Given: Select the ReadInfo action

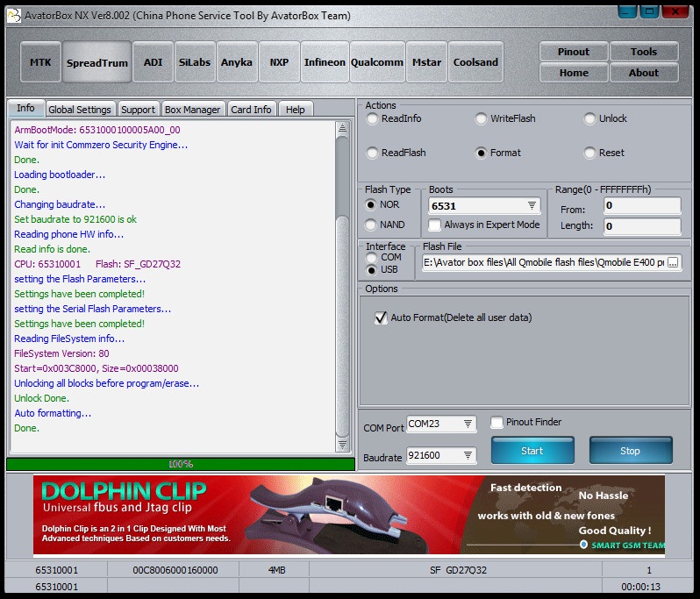Looking at the screenshot, I should point(394,118).
